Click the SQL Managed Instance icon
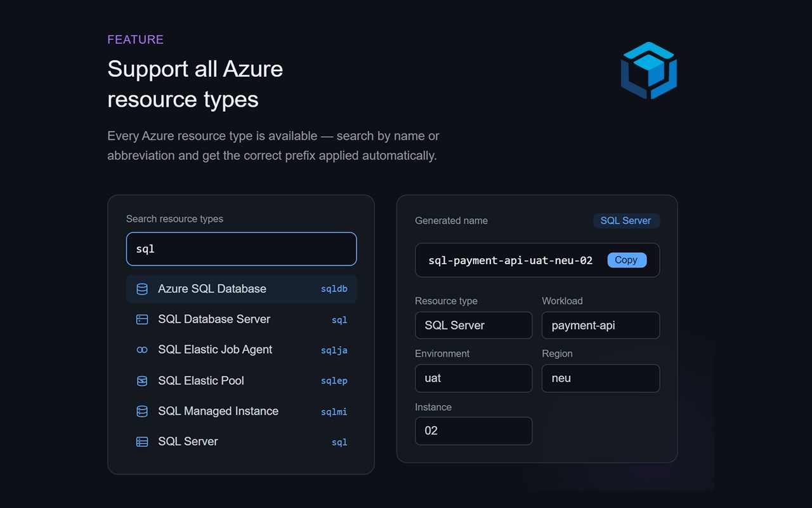 pos(142,411)
